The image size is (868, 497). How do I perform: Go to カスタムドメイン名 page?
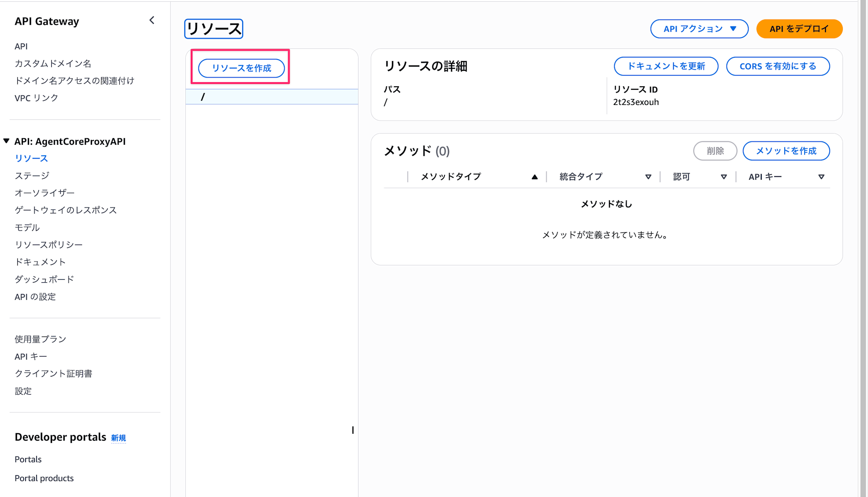click(x=53, y=64)
